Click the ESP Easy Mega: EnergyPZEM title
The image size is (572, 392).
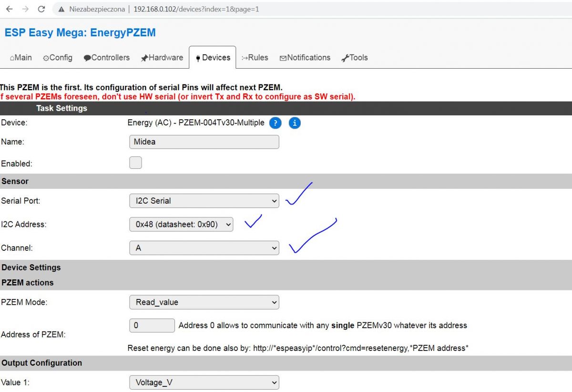pyautogui.click(x=80, y=33)
